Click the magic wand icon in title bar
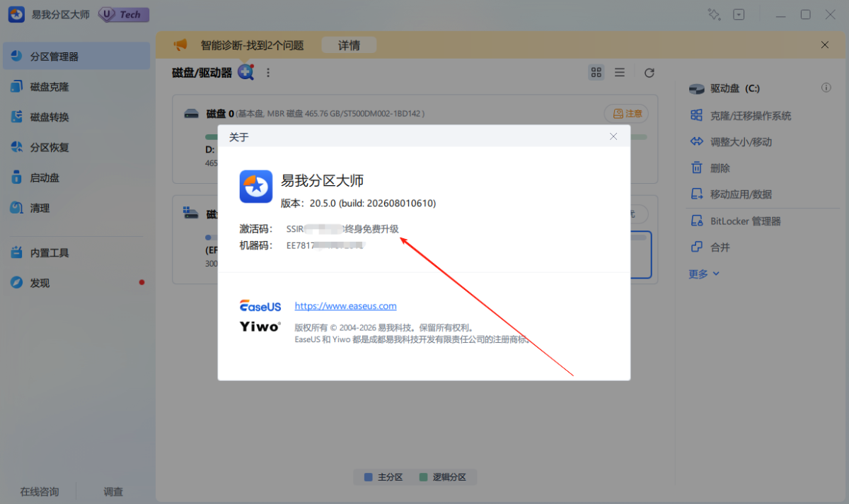 tap(714, 14)
